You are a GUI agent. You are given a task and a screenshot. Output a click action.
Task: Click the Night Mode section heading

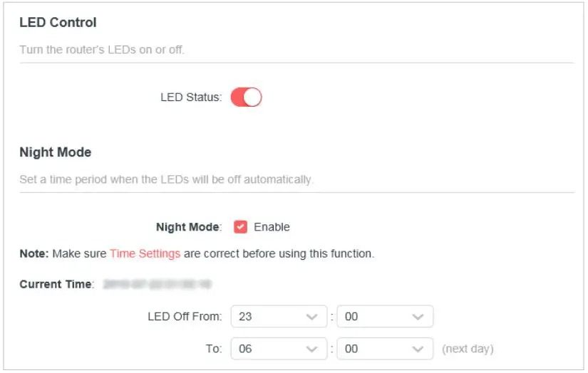pyautogui.click(x=55, y=152)
